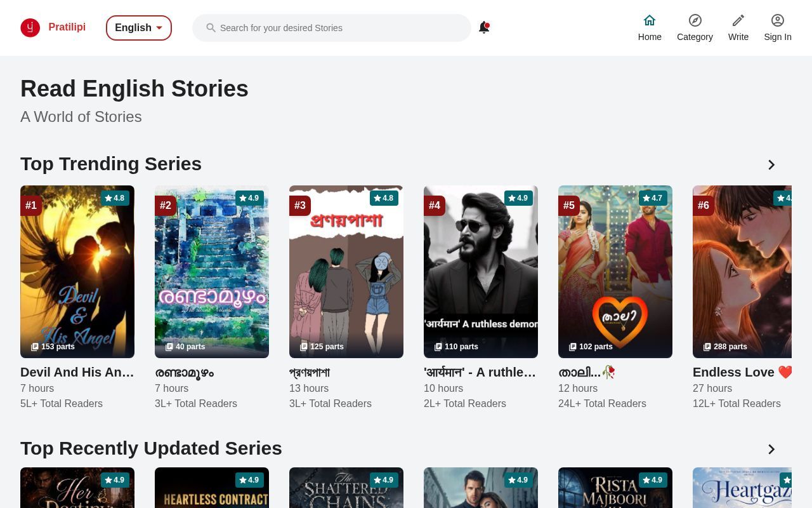Click the #2 rank badge on second cover
Viewport: 812px width, 508px height.
point(166,206)
